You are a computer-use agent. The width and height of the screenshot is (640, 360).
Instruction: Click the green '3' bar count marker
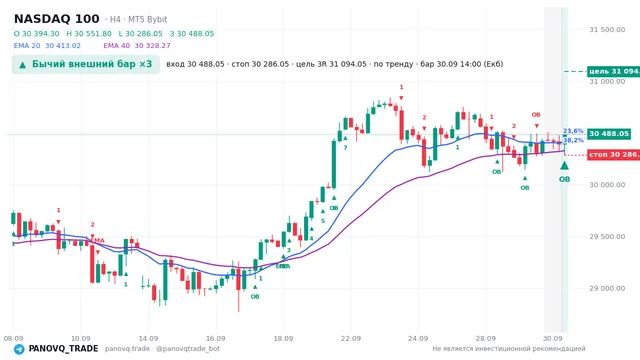tap(289, 250)
